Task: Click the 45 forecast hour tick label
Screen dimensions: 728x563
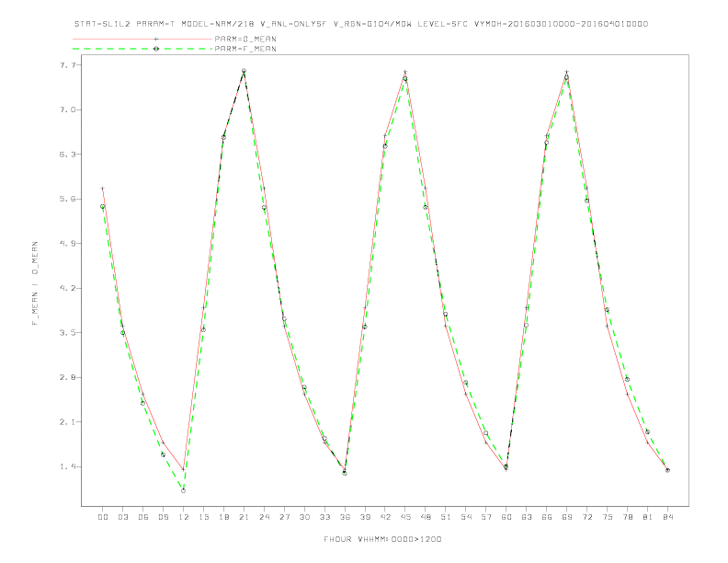Action: pyautogui.click(x=405, y=517)
